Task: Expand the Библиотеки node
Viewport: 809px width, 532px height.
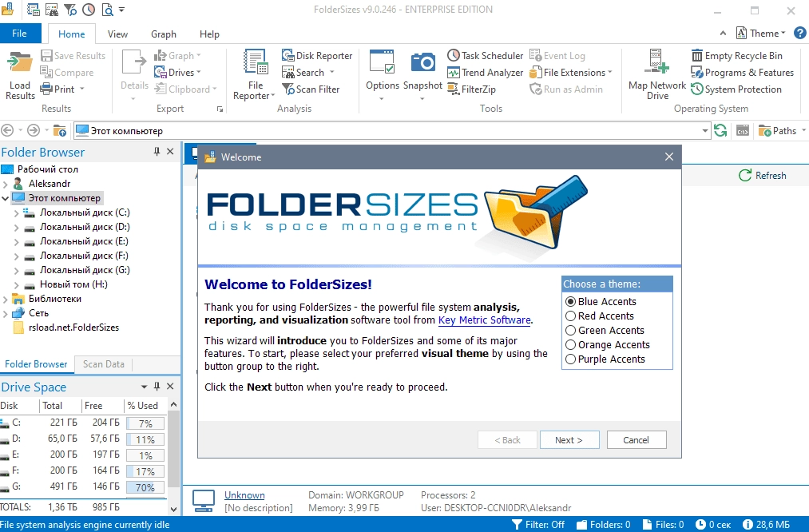Action: pyautogui.click(x=5, y=299)
